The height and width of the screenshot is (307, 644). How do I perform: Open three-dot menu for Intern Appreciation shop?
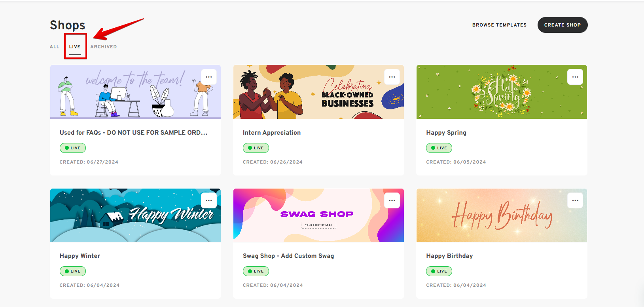[x=392, y=77]
